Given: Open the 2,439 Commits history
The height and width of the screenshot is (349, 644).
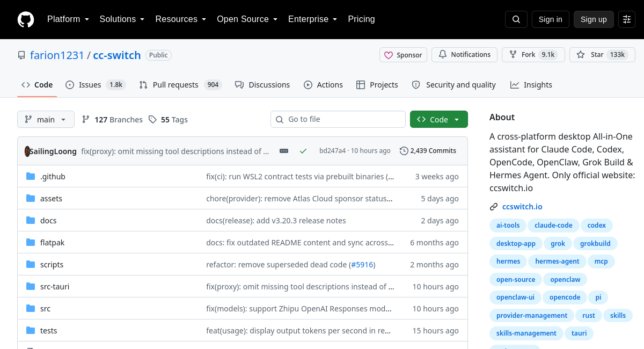Looking at the screenshot, I should coord(428,151).
